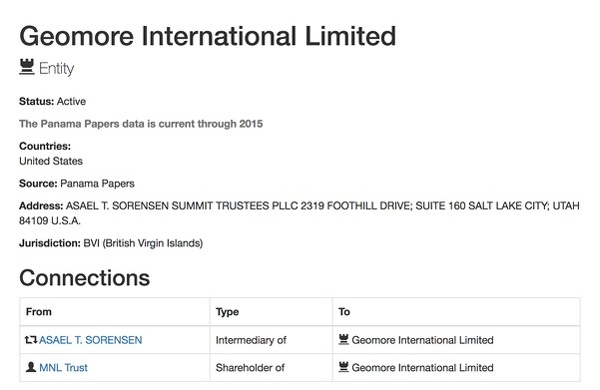600x390 pixels.
Task: Click the rook icon in the Shareholder row
Action: point(344,367)
